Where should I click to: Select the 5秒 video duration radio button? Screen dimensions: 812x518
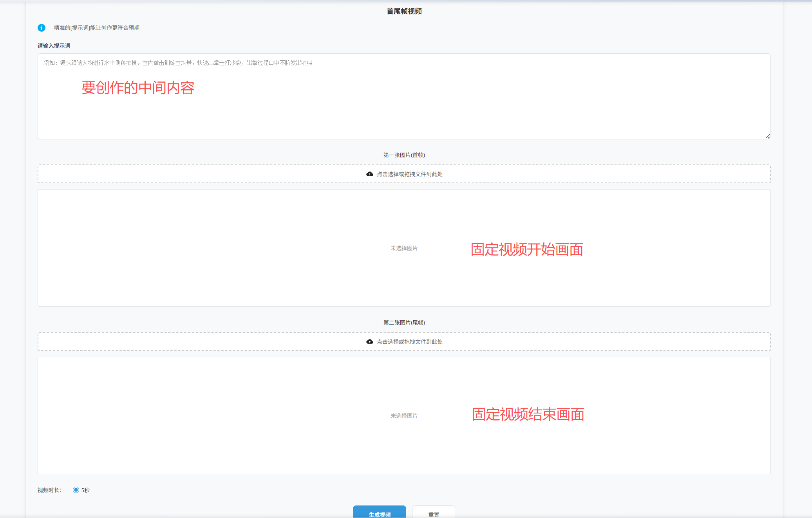tap(76, 490)
